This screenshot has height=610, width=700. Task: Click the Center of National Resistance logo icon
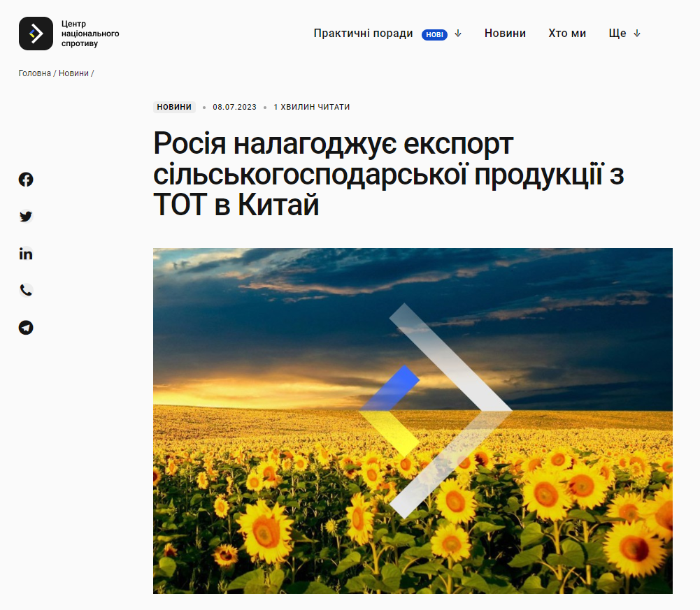coord(36,34)
